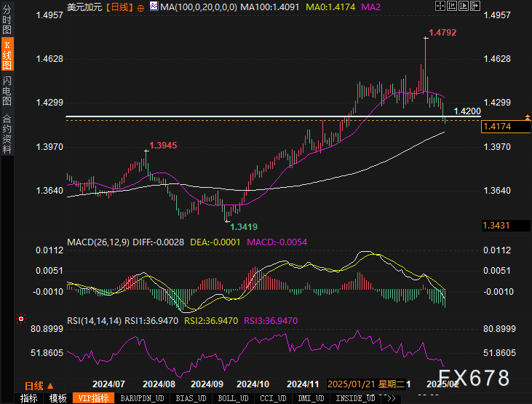
Task: Select the K线图 chart mode
Action: [7, 54]
